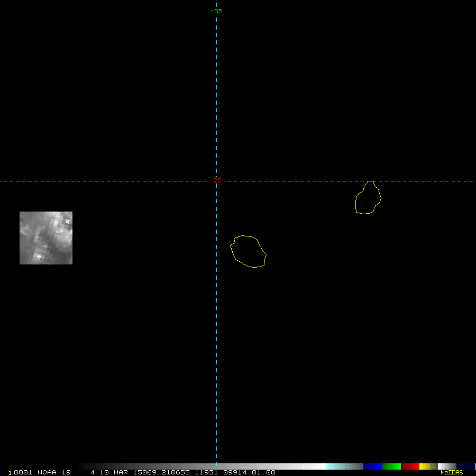This screenshot has height=476, width=476.
Task: Click the grayscale satellite image patch
Action: [x=46, y=237]
